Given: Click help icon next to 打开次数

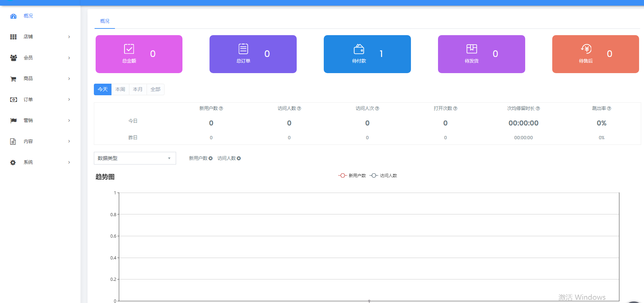Looking at the screenshot, I should click(455, 109).
